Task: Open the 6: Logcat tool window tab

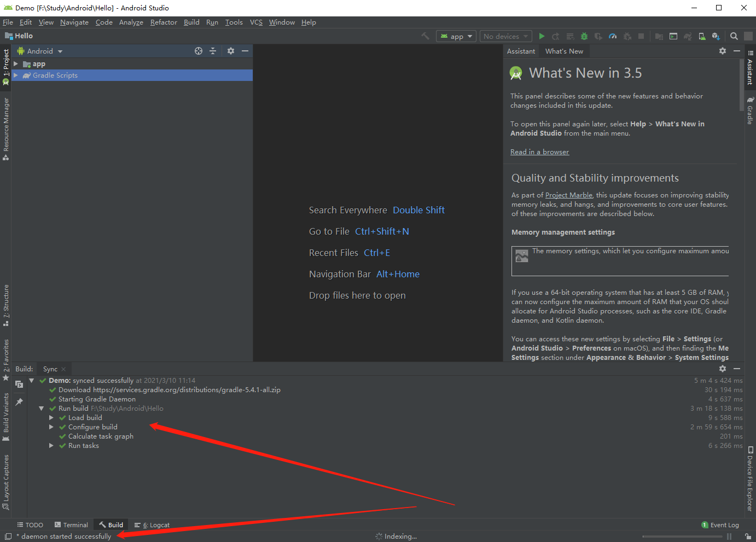Action: 152,525
